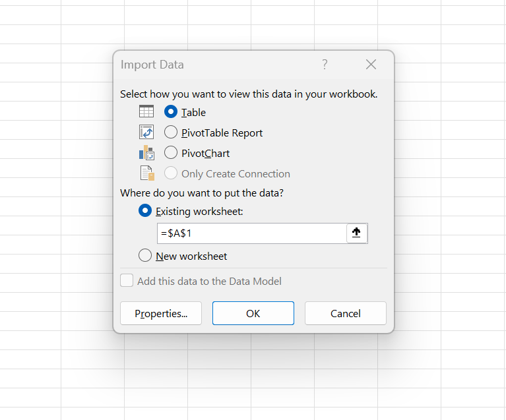Viewport: 506px width, 420px height.
Task: Open help with the question mark icon
Action: click(325, 65)
